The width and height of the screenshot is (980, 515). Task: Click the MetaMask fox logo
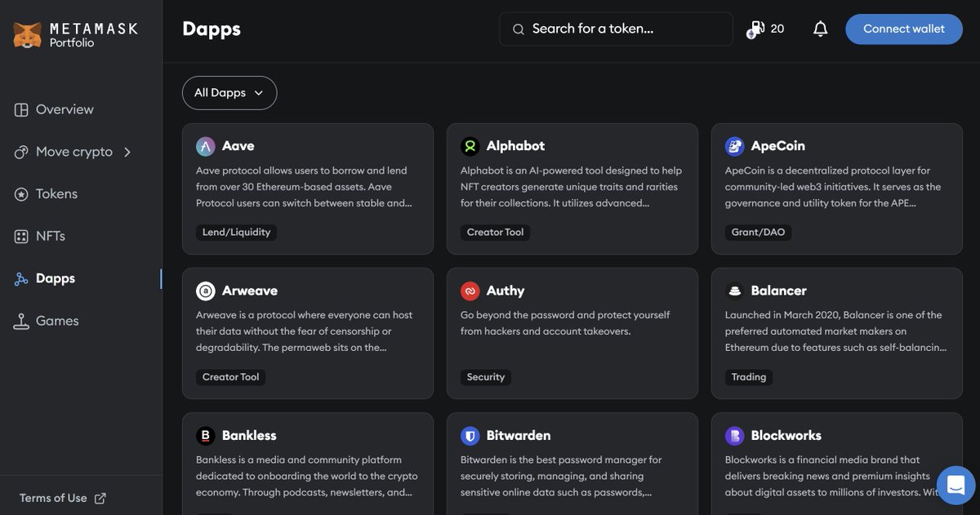[x=27, y=34]
